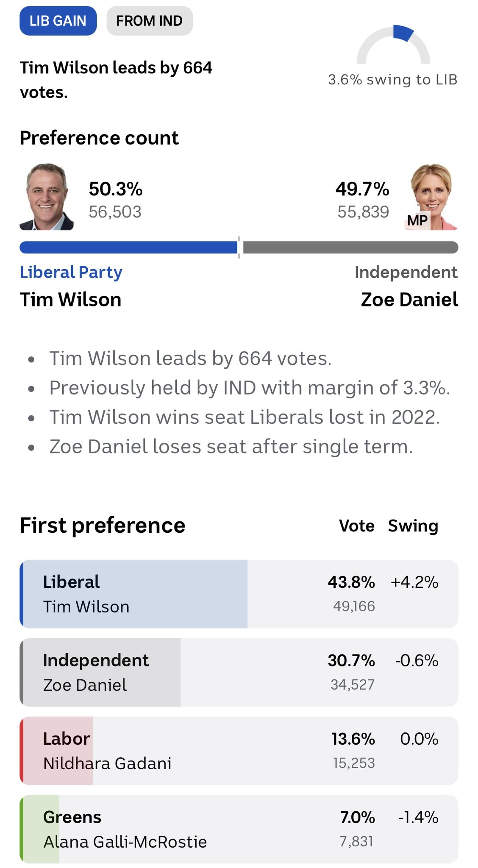Click the grey Independent preference bar
Viewport: 478px width, 868px height.
[350, 248]
